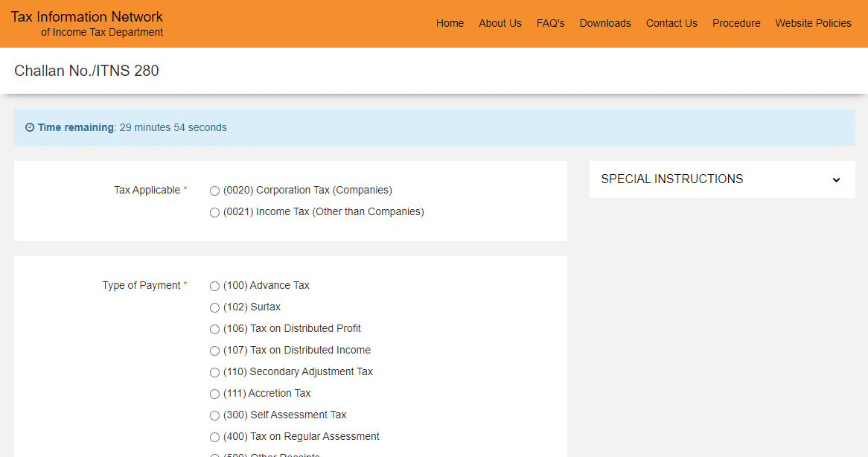Screen dimensions: 868x457
Task: Expand the Special Instructions chevron arrow
Action: click(x=836, y=179)
